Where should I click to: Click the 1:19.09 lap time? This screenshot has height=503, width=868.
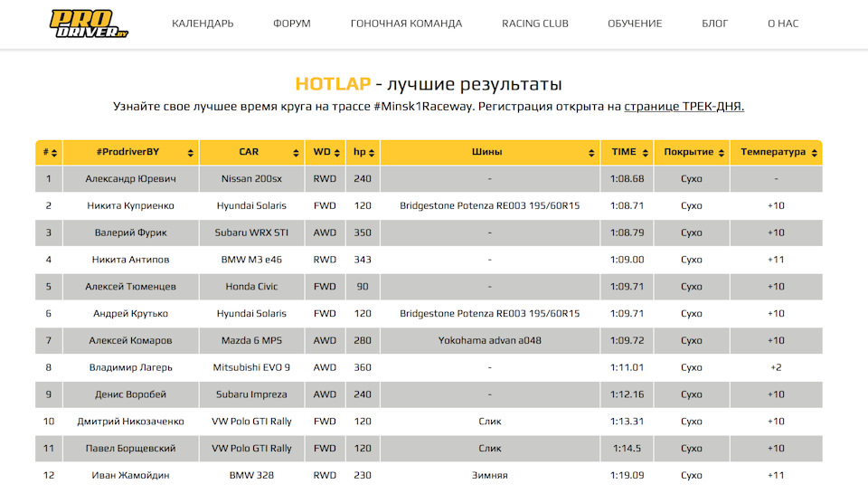(627, 475)
